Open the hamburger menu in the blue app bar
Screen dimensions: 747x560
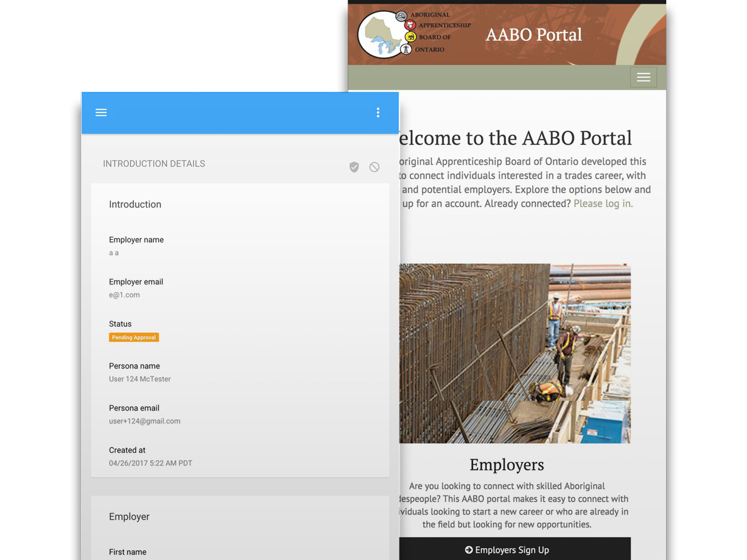coord(101,113)
